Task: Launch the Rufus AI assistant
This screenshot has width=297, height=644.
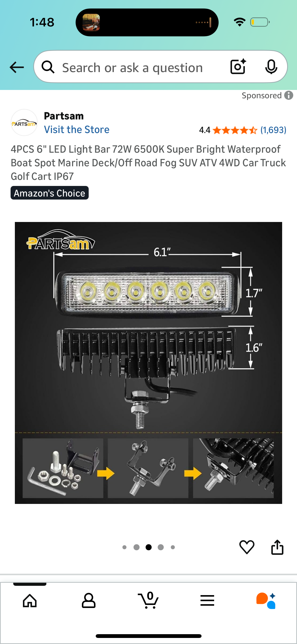Action: 266,601
